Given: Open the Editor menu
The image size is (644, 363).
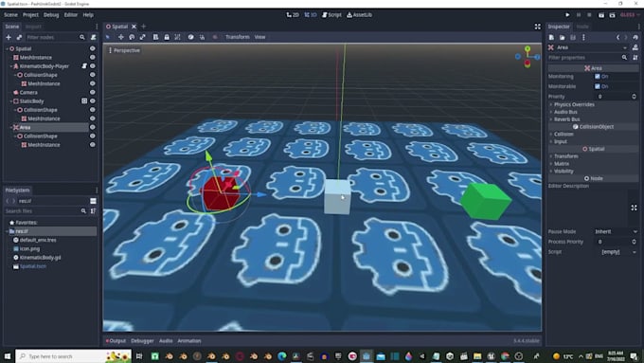Looking at the screenshot, I should click(x=71, y=15).
